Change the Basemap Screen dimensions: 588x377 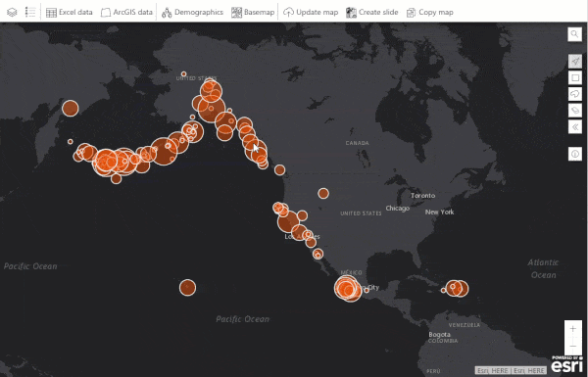pyautogui.click(x=253, y=13)
